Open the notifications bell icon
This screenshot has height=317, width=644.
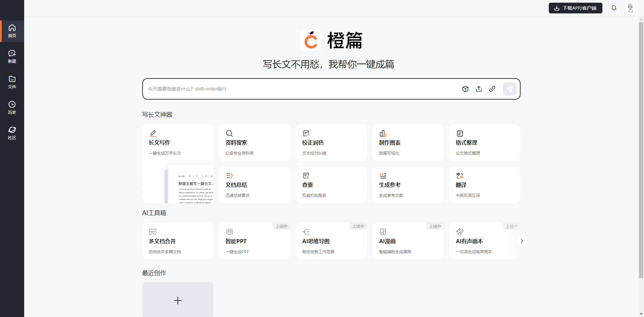(614, 8)
